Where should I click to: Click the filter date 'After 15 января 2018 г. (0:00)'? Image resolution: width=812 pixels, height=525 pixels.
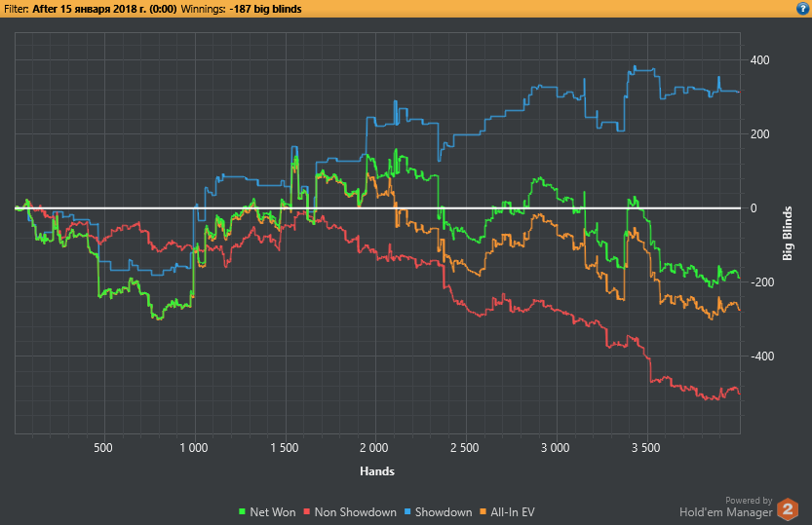click(104, 9)
